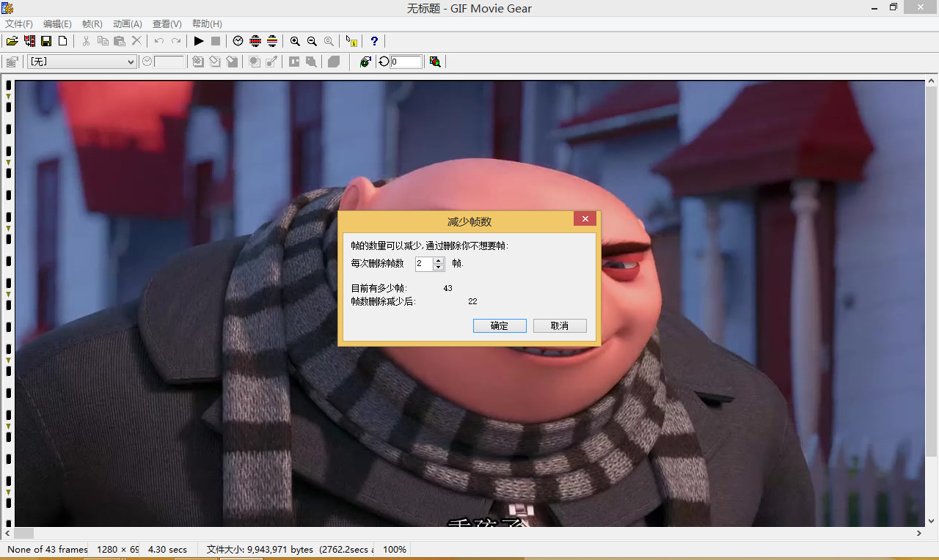Open the color palette icon in second toolbar

click(x=435, y=62)
